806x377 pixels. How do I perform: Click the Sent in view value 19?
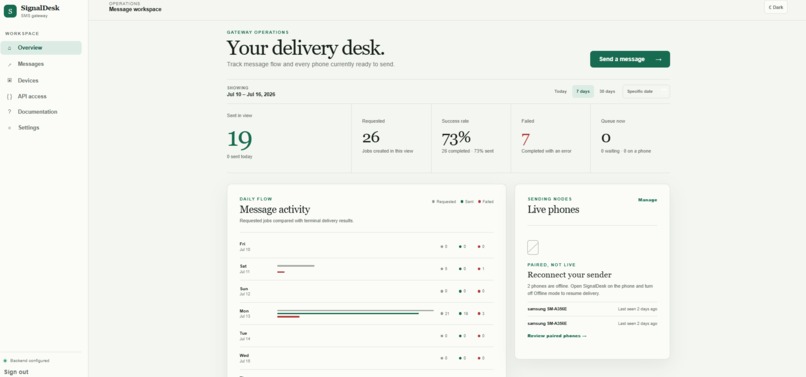click(240, 139)
